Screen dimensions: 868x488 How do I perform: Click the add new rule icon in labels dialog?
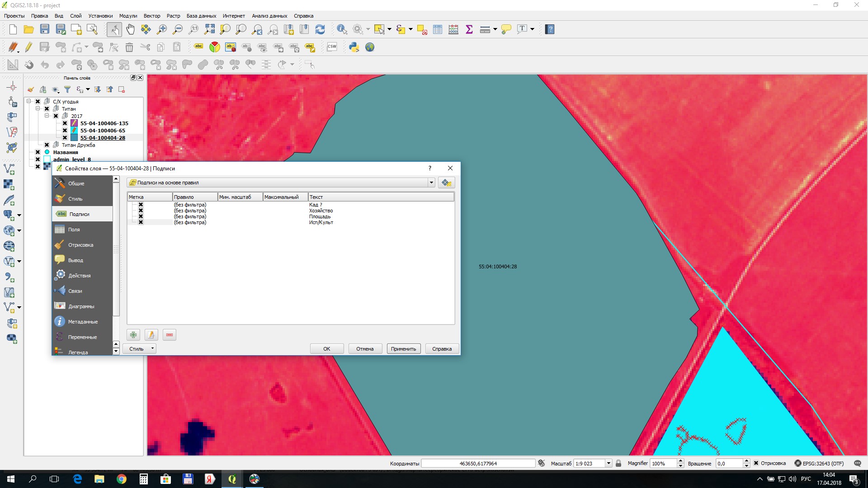pos(134,335)
